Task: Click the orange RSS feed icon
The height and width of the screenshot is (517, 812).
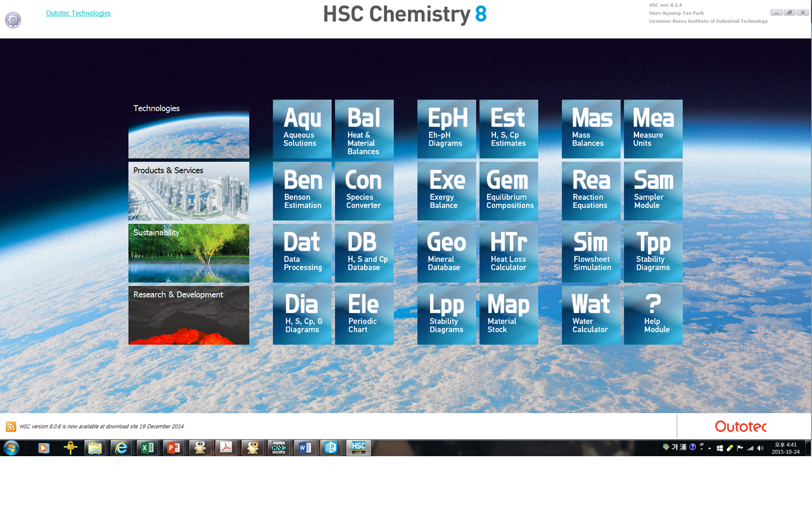Action: click(x=11, y=426)
